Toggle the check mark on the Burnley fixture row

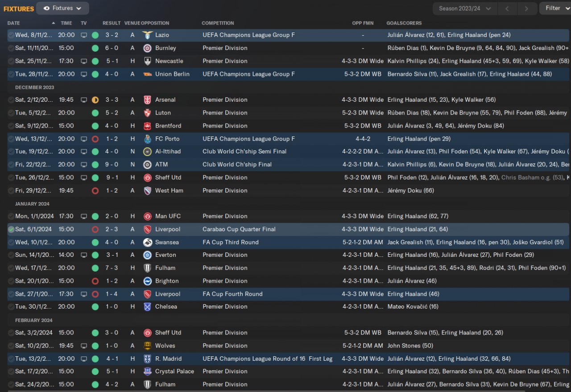[x=11, y=48]
